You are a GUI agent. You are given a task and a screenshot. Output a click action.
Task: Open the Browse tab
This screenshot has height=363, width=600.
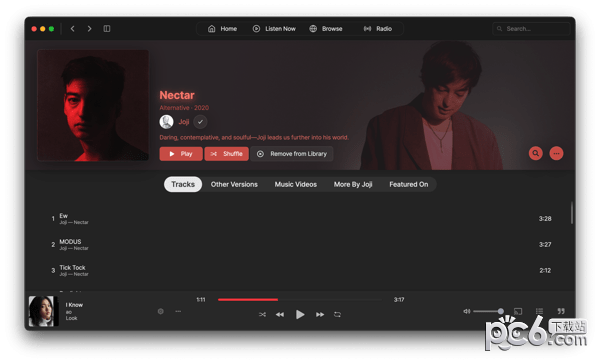[326, 29]
